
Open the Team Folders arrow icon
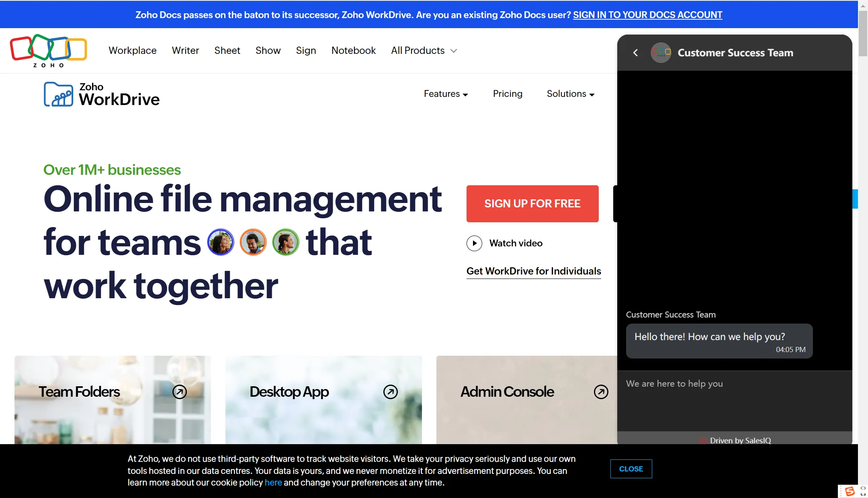(x=180, y=391)
